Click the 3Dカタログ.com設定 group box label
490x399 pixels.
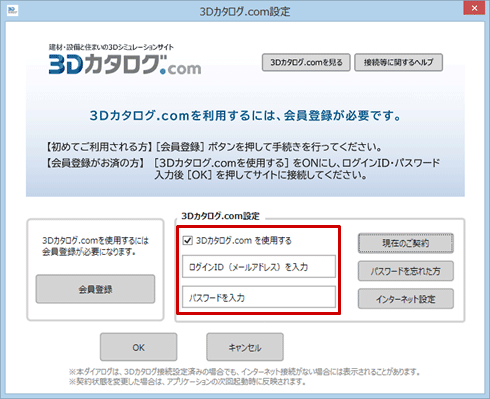pos(220,216)
